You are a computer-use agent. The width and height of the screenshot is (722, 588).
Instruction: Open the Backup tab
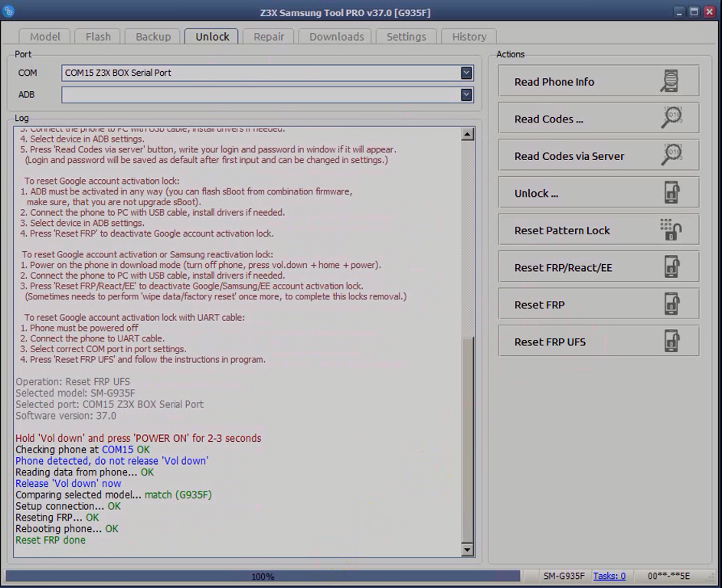(153, 37)
